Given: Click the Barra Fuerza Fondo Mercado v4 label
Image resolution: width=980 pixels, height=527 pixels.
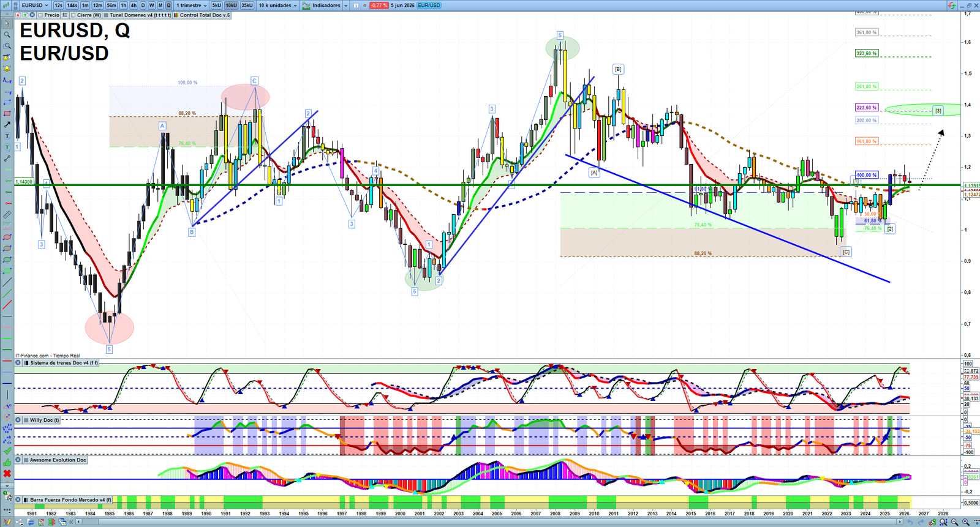Looking at the screenshot, I should [70, 500].
